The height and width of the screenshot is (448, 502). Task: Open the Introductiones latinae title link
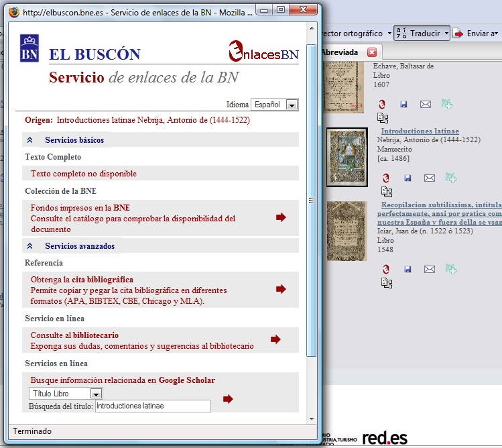[420, 131]
